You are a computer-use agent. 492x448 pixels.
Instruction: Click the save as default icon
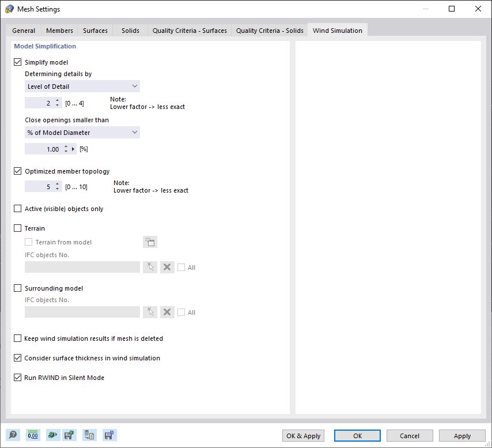point(109,435)
